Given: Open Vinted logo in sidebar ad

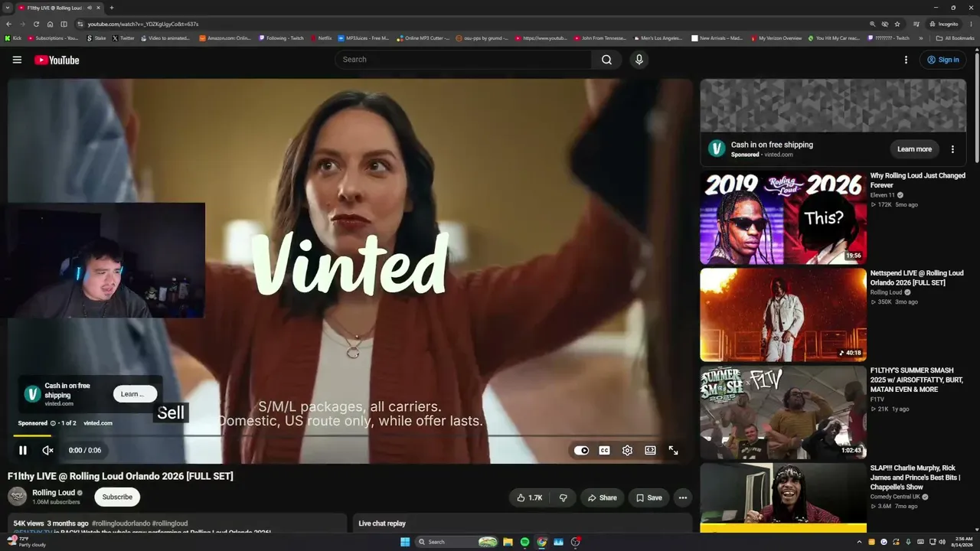Looking at the screenshot, I should coord(717,149).
